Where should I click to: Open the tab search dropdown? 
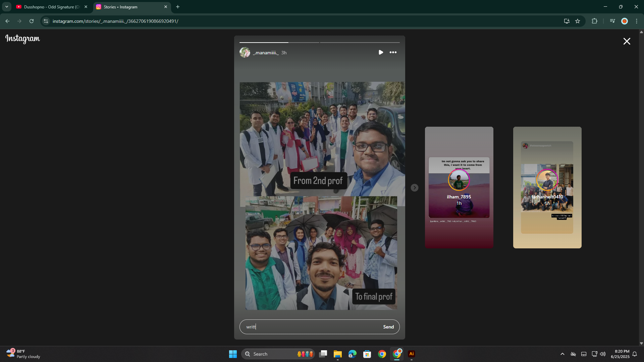click(x=6, y=7)
